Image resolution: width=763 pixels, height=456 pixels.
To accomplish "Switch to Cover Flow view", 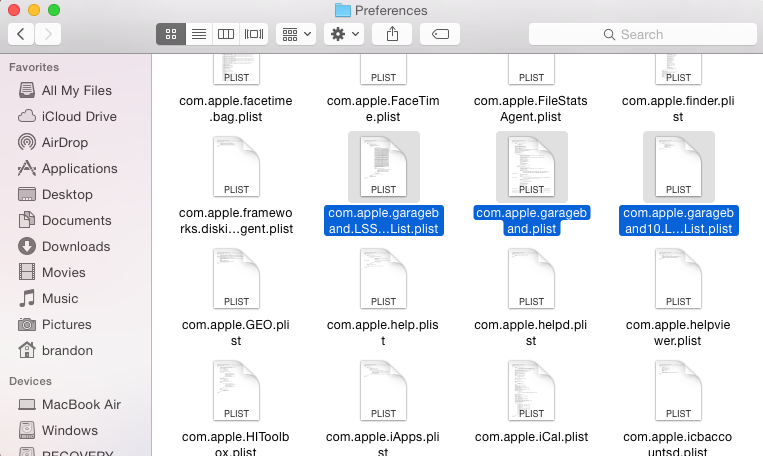I will (x=254, y=34).
